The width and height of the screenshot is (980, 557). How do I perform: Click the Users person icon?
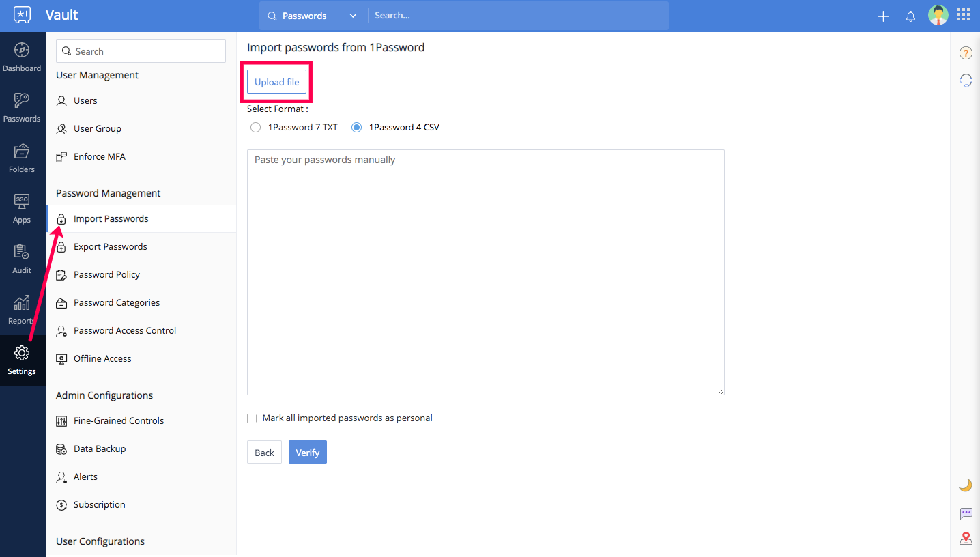coord(61,101)
